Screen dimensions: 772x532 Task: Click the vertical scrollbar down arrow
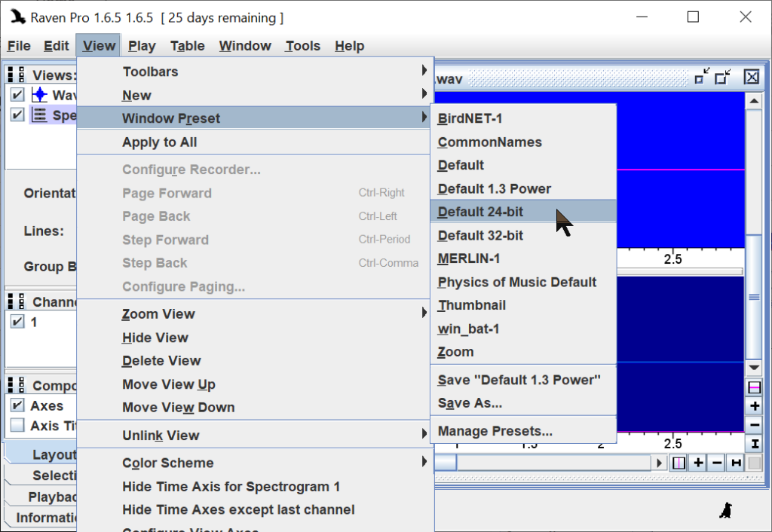[x=754, y=368]
